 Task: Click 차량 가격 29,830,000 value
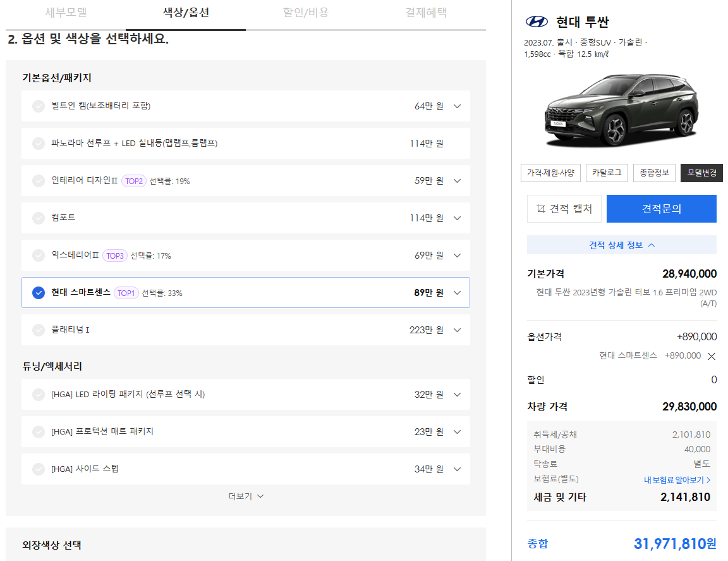(689, 407)
